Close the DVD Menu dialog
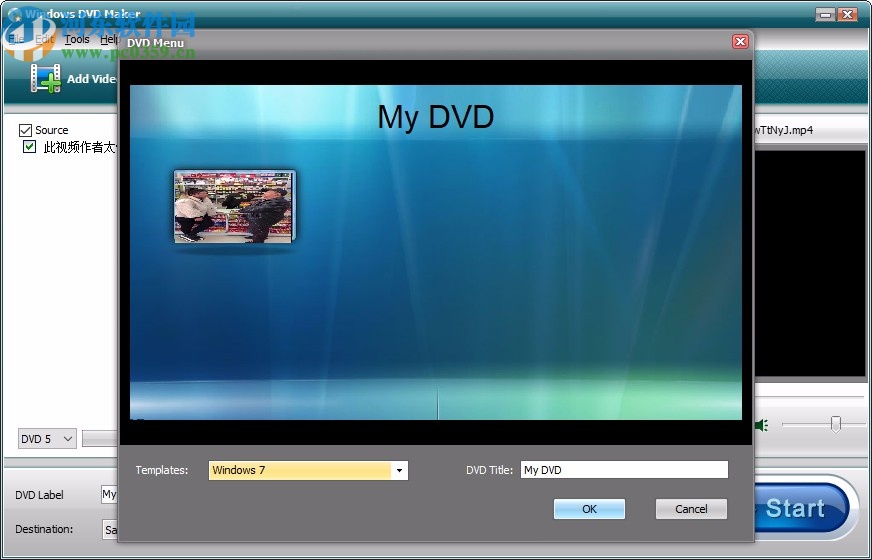This screenshot has height=560, width=872. click(740, 42)
